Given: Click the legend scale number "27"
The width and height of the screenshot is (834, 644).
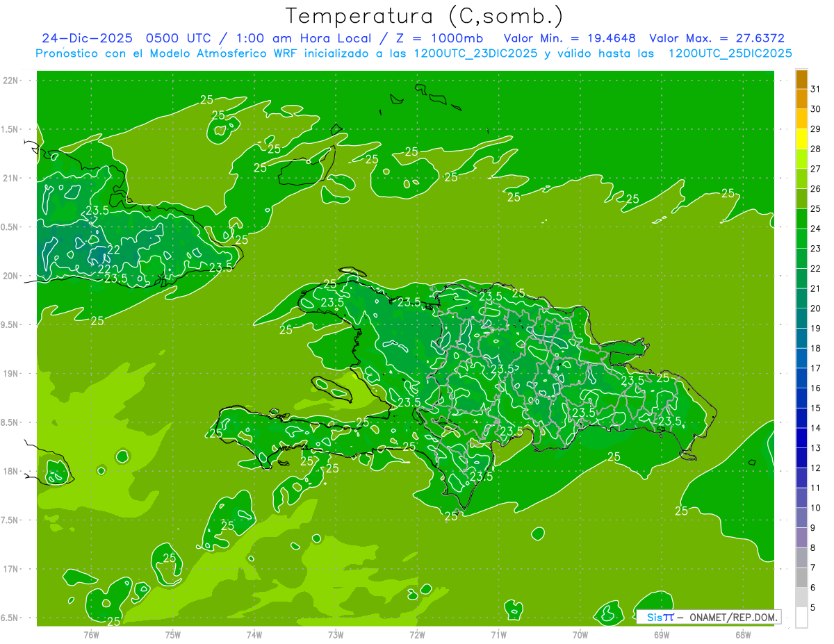Looking at the screenshot, I should point(815,169).
